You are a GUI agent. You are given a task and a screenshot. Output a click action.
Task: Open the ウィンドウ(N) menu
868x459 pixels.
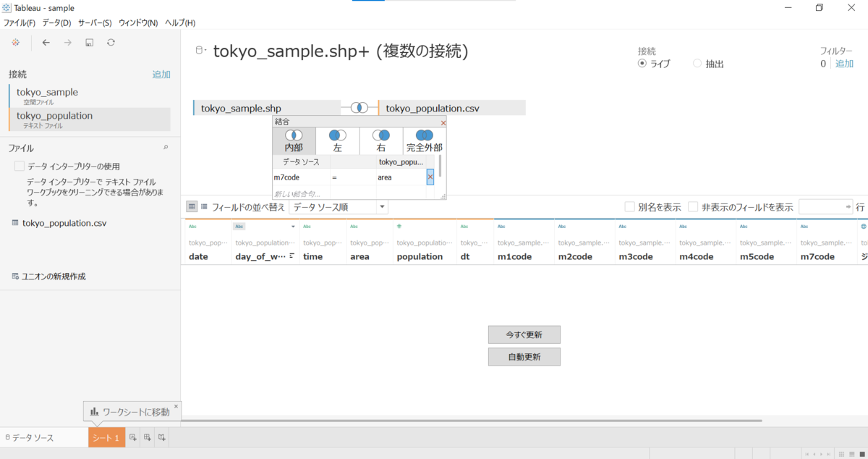tap(137, 23)
